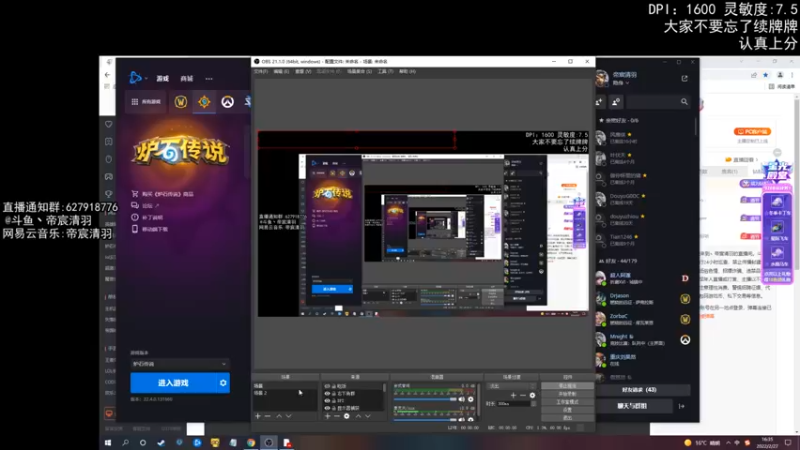Image resolution: width=800 pixels, height=450 pixels.
Task: Toggle visibility of third source in OBS
Action: tap(327, 401)
